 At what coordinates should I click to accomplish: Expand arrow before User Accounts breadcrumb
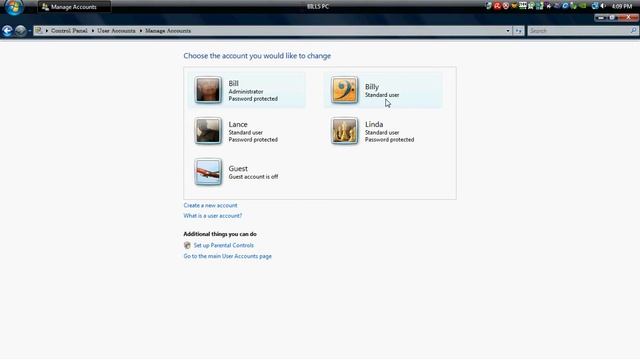(93, 31)
